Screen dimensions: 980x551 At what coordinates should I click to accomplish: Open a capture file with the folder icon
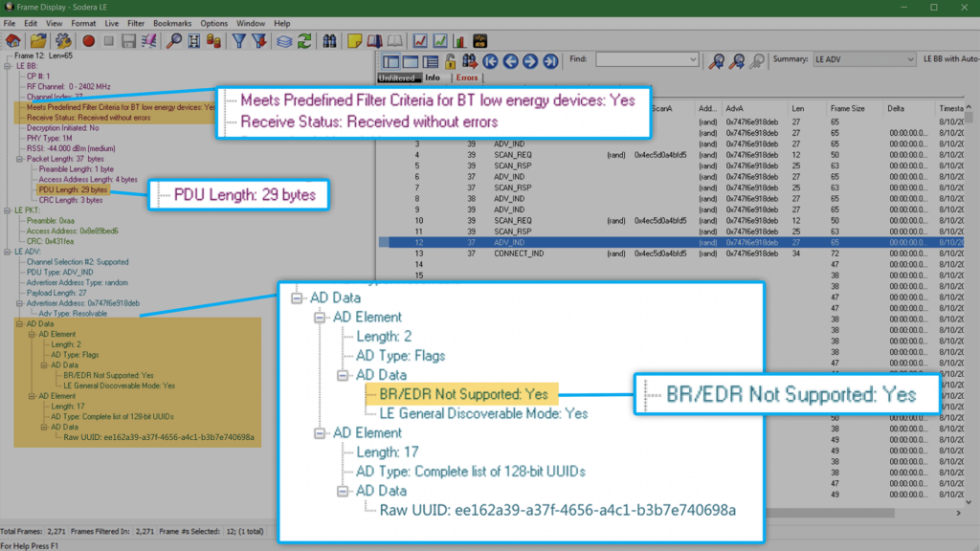coord(38,41)
